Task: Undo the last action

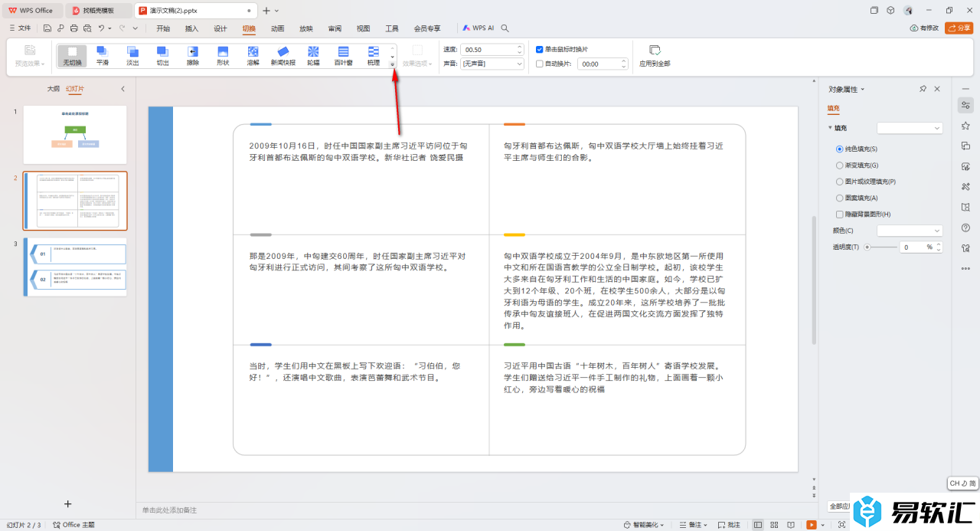Action: pos(101,28)
